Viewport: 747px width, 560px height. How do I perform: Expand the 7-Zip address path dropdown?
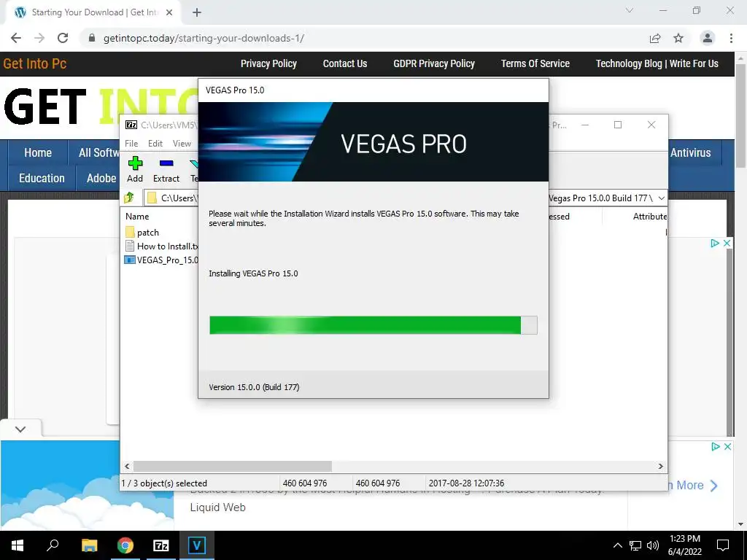pos(661,198)
